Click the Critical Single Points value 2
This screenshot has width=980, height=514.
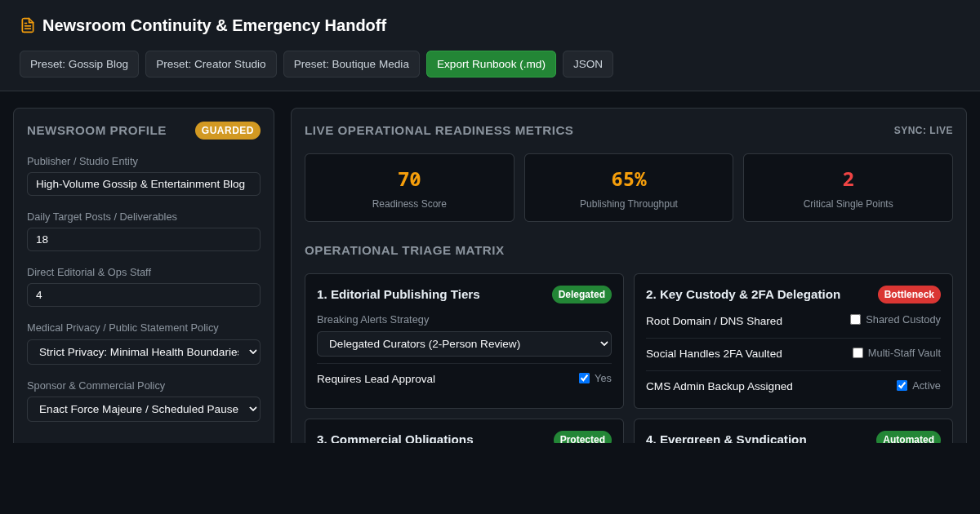tap(849, 179)
